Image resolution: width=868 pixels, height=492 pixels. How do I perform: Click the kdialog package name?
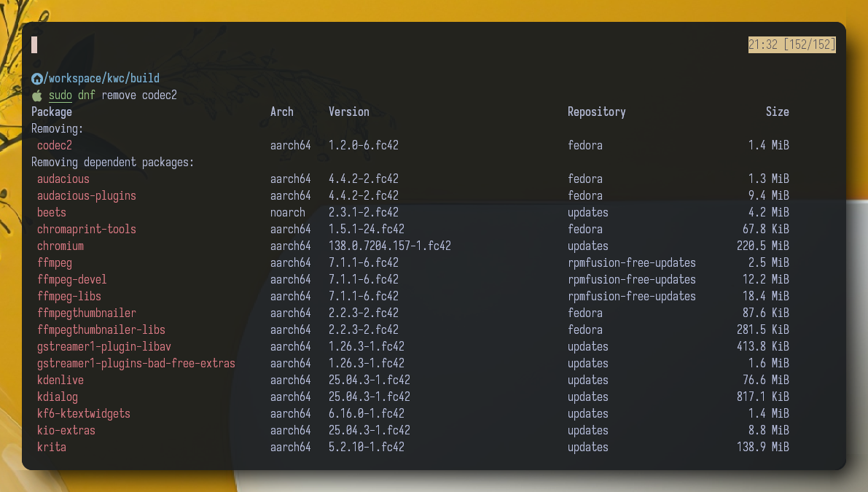pyautogui.click(x=58, y=397)
